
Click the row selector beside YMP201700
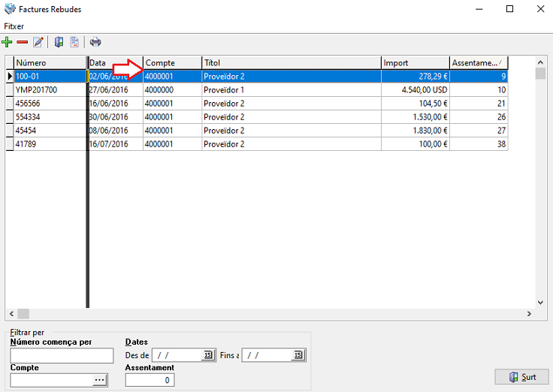click(x=10, y=90)
